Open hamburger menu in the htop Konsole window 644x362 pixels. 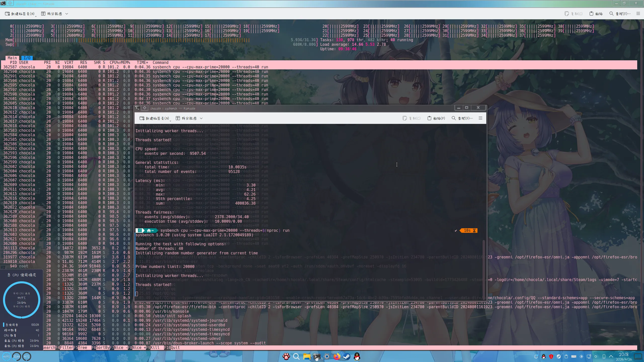(638, 14)
